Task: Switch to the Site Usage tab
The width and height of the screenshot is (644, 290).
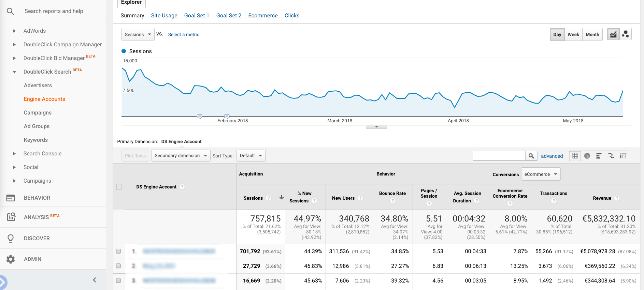Action: (x=164, y=16)
